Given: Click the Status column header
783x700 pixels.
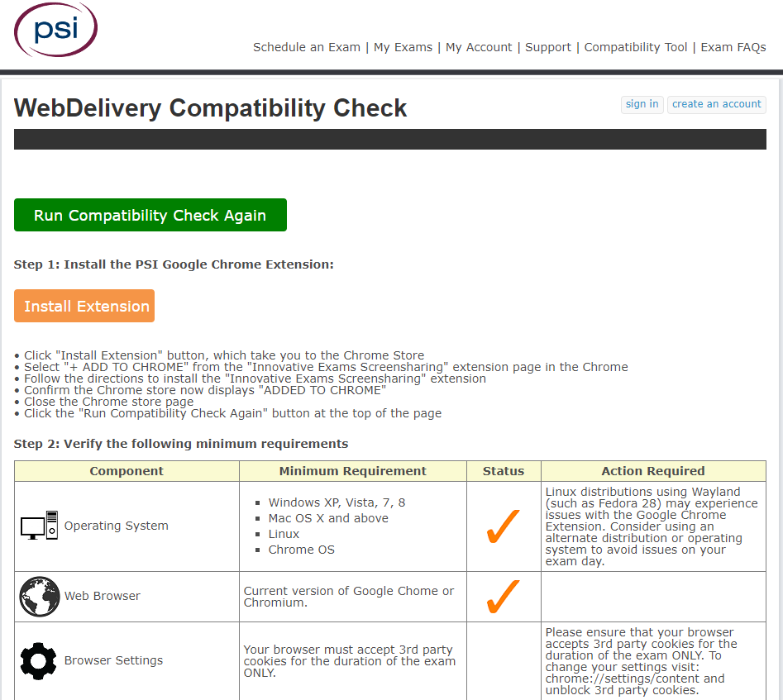Looking at the screenshot, I should coord(504,471).
